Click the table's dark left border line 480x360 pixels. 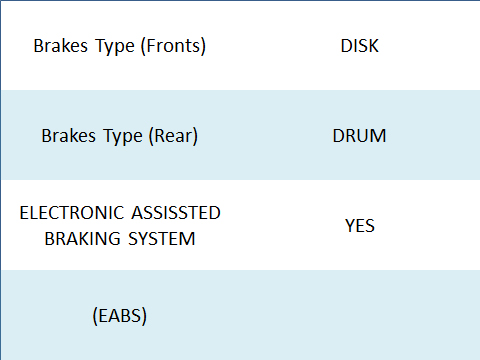point(1,180)
